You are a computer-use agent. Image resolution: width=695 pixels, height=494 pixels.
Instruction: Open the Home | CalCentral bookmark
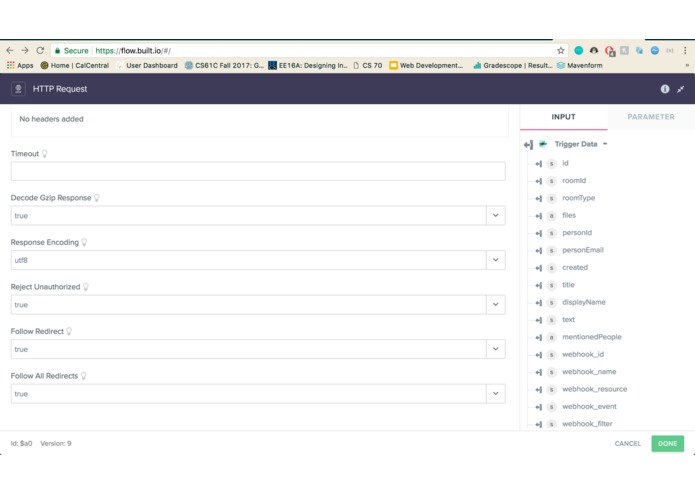74,65
